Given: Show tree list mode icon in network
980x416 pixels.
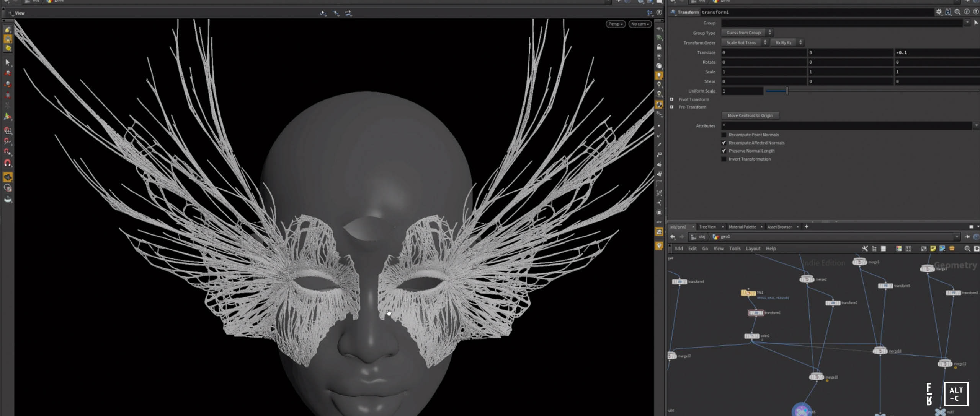Looking at the screenshot, I should coord(874,249).
